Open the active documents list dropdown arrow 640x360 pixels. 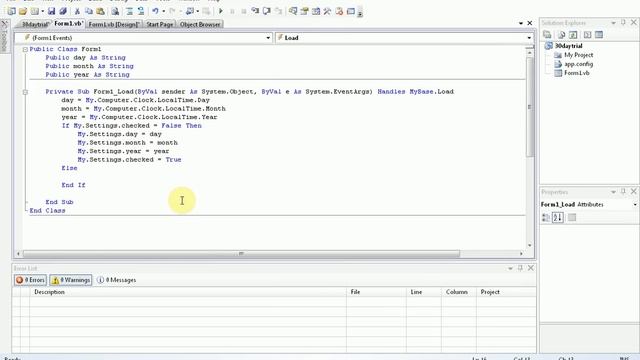click(x=521, y=23)
